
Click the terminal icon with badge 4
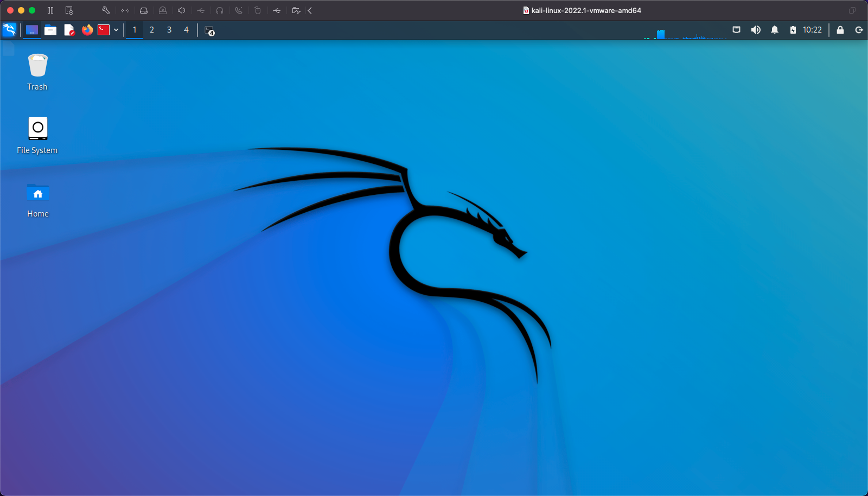(x=209, y=30)
